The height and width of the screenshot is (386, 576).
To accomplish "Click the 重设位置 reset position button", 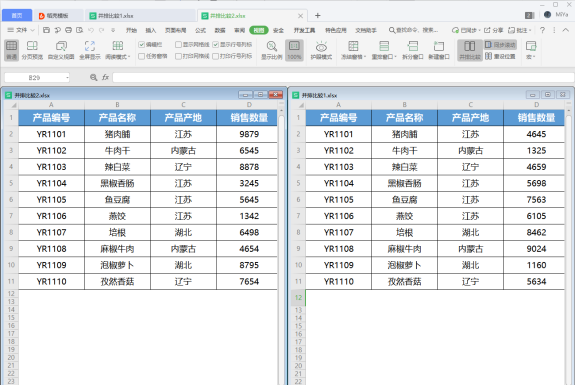I will [500, 56].
